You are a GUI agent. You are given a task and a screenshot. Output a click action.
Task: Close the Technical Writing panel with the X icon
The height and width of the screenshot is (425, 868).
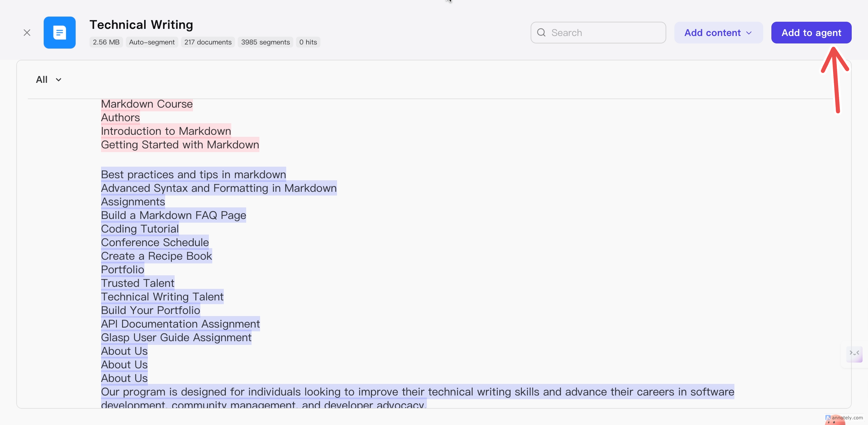[x=27, y=33]
